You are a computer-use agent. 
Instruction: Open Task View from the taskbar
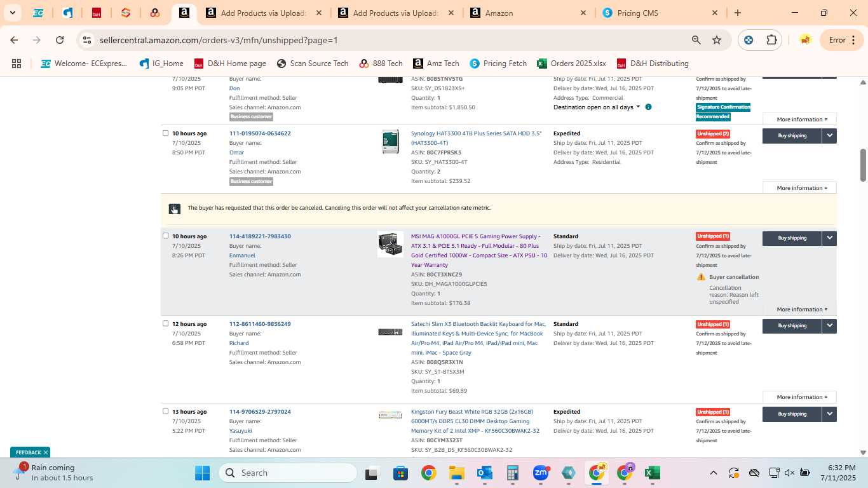(372, 473)
